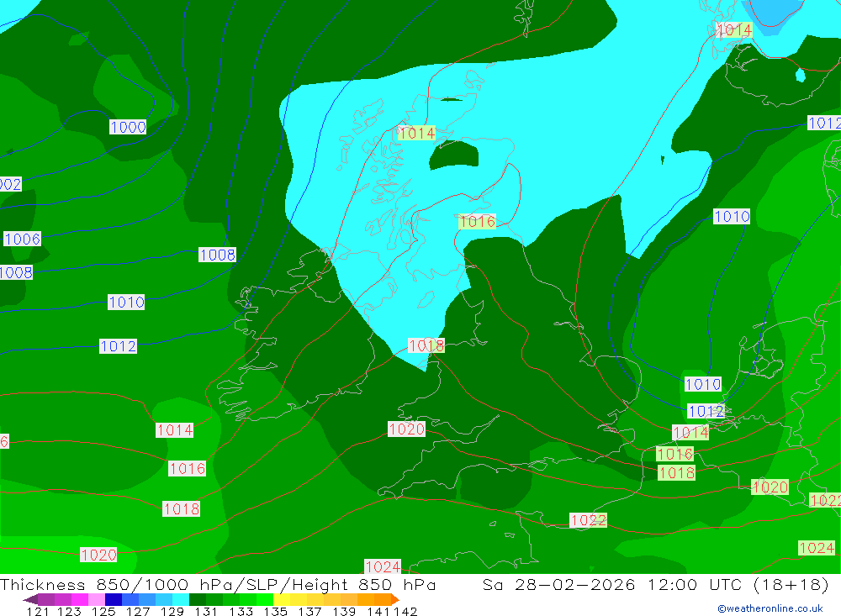Select the blue 1012 label at the right edge
Image resolution: width=841 pixels, height=616 pixels.
(x=824, y=123)
